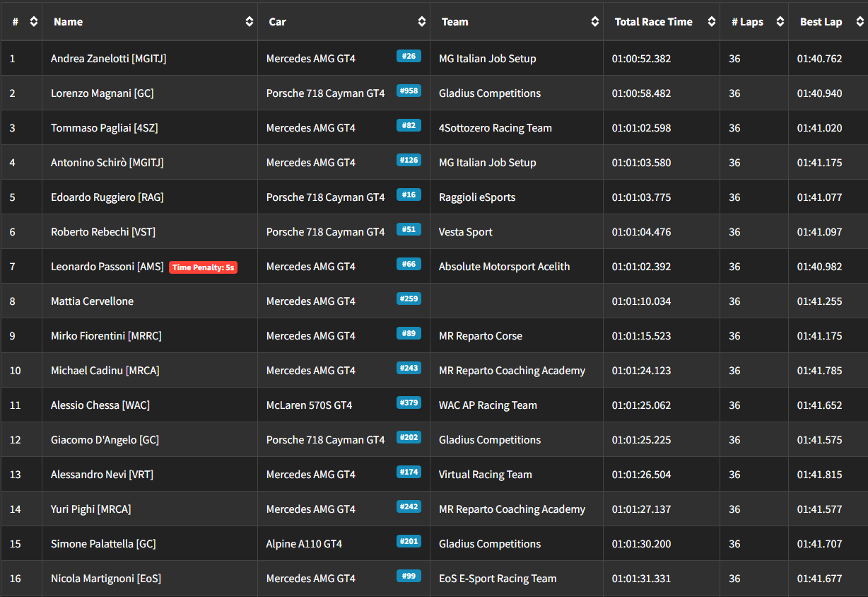
Task: Select driver Mirko Fiorentini [MRRC]
Action: (x=106, y=336)
